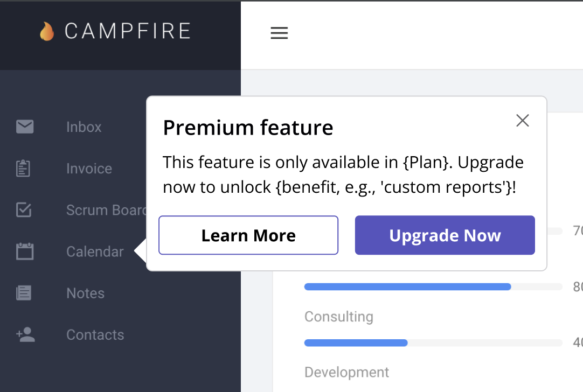
Task: Click the Contacts add-person icon
Action: coord(25,334)
